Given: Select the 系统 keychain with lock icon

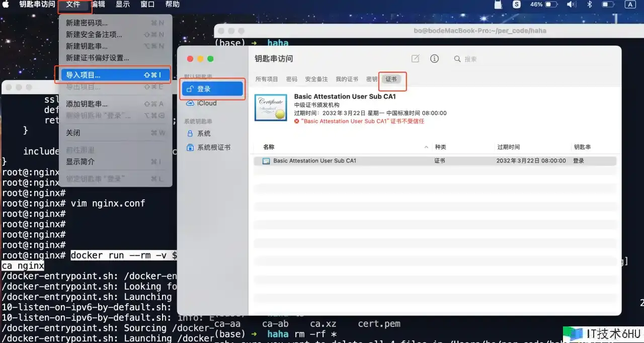Looking at the screenshot, I should [204, 133].
